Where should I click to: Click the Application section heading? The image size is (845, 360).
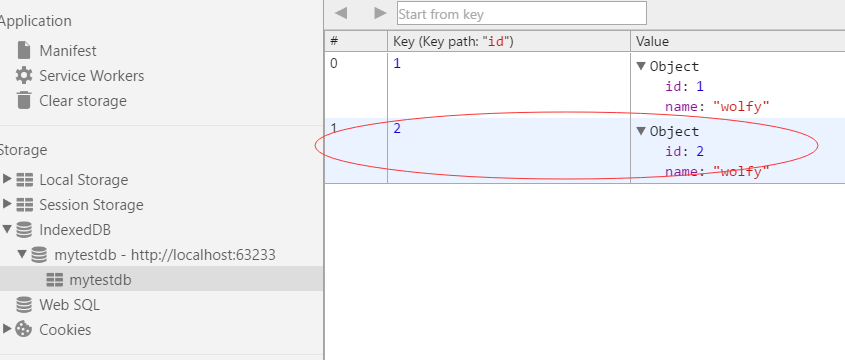point(36,22)
